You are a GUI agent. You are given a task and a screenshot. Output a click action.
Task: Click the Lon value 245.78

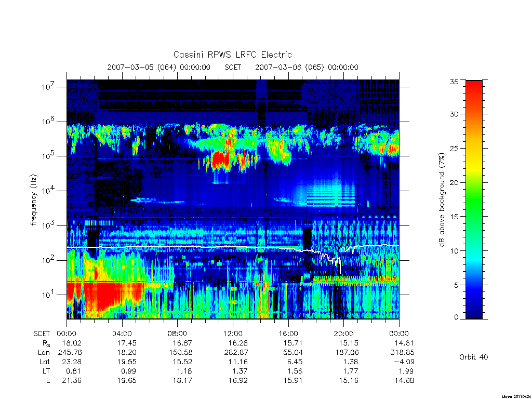(x=70, y=353)
